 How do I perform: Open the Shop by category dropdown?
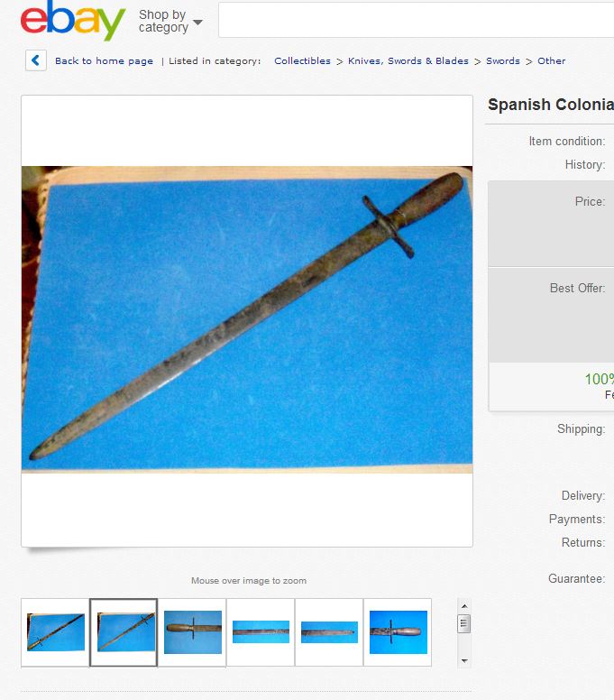pyautogui.click(x=170, y=21)
